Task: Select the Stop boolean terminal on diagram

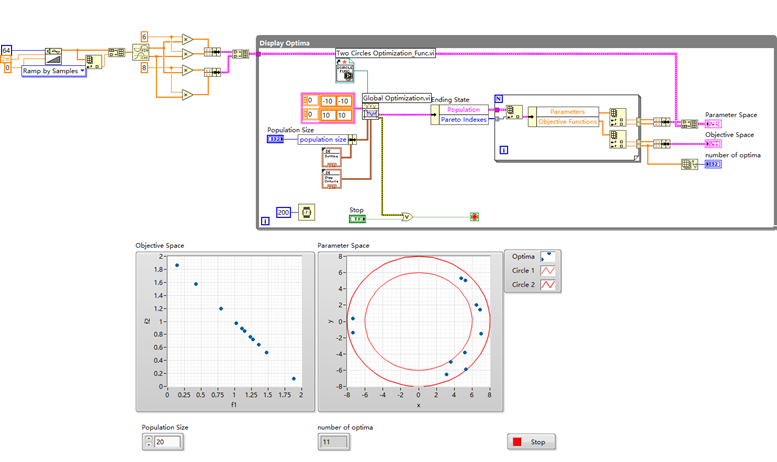Action: coord(357,219)
